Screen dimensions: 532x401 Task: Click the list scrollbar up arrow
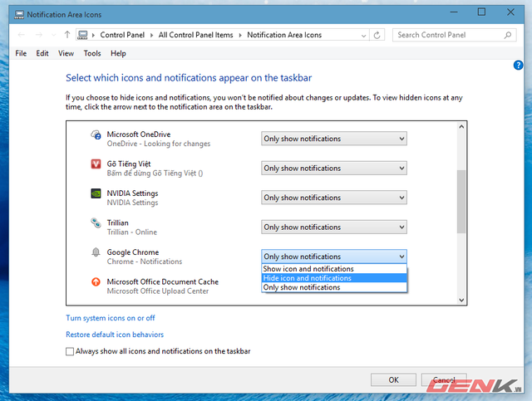(461, 127)
